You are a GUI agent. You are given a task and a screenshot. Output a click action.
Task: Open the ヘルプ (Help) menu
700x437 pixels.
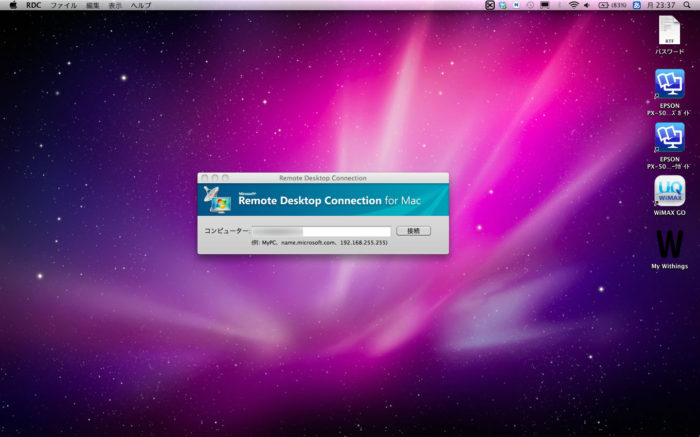[141, 5]
